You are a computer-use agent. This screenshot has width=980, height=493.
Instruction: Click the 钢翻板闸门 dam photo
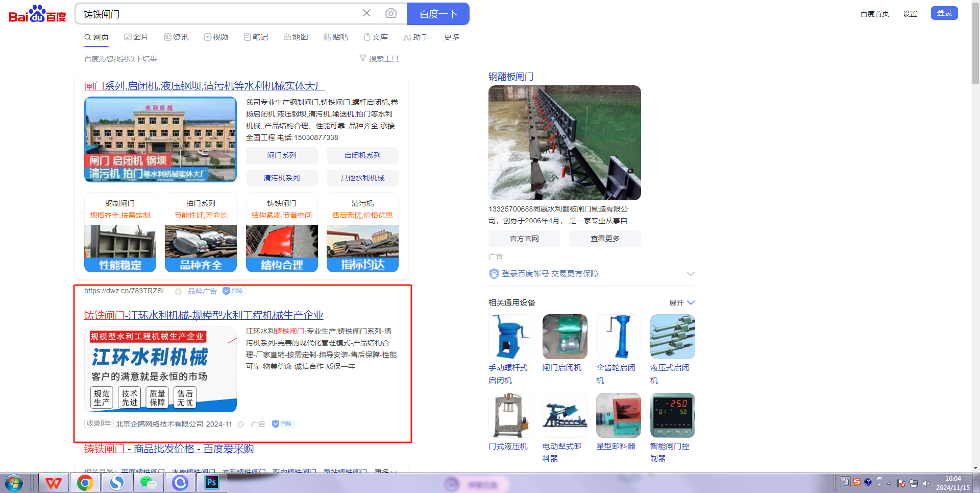[565, 143]
